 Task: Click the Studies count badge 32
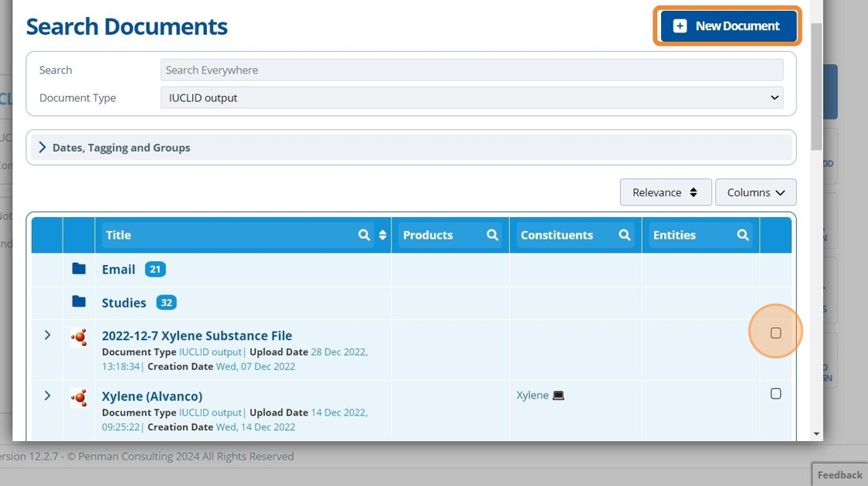click(x=166, y=303)
